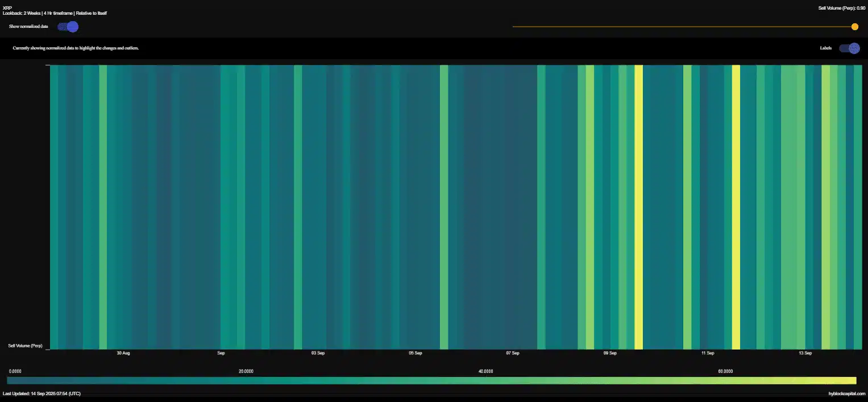
Task: Toggle the "Labels" switch off
Action: click(849, 48)
